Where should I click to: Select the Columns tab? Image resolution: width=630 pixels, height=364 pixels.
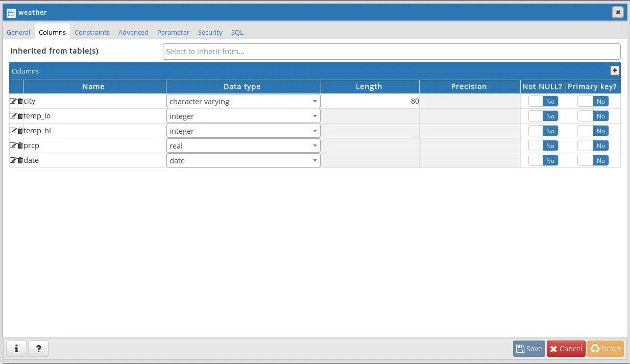coord(52,32)
